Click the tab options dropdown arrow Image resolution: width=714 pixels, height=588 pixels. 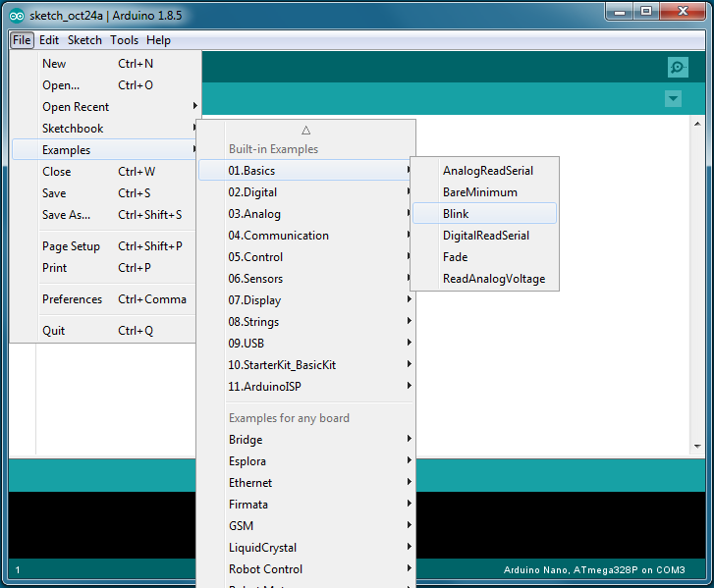pos(673,98)
